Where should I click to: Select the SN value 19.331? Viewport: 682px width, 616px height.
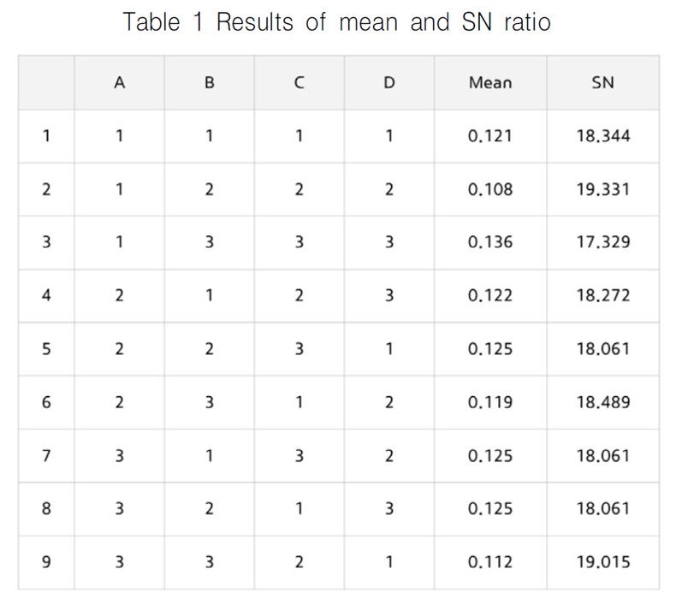tap(603, 189)
